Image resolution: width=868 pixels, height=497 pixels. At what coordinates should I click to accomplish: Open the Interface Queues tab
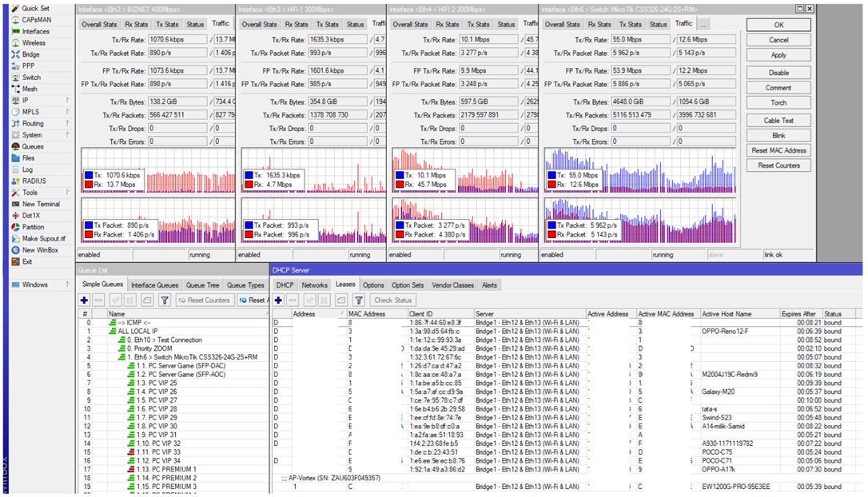pyautogui.click(x=154, y=285)
